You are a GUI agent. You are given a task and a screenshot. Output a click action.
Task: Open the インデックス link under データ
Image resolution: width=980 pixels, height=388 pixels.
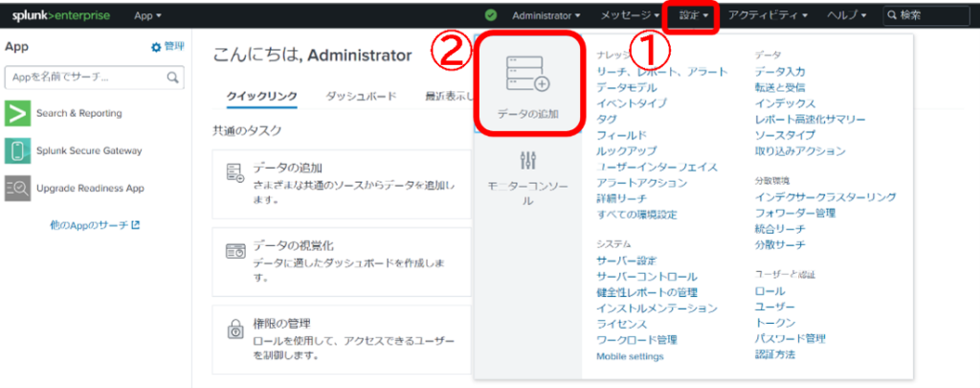click(x=785, y=103)
